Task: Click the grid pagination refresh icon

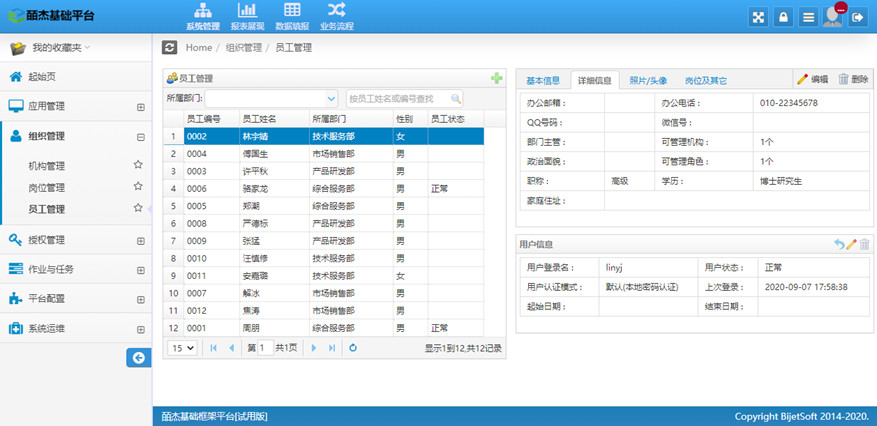Action: [353, 348]
